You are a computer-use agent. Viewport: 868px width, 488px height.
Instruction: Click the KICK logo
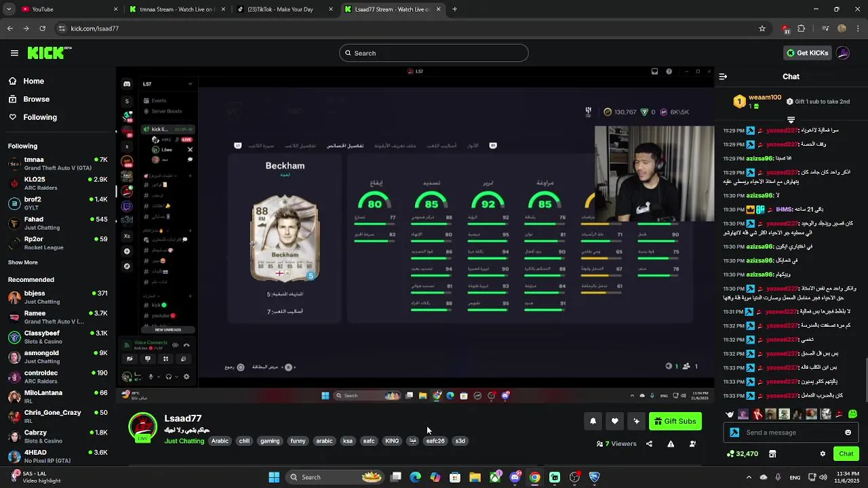49,53
